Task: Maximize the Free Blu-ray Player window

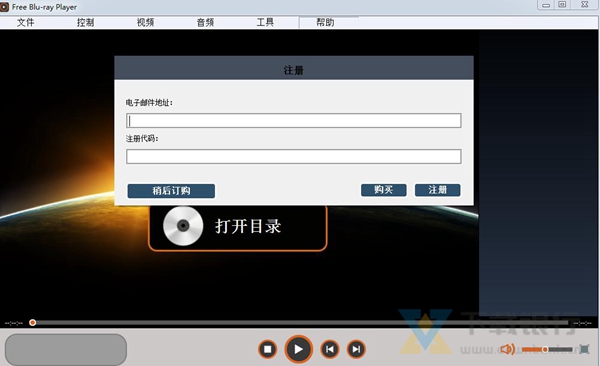Action: [x=562, y=5]
